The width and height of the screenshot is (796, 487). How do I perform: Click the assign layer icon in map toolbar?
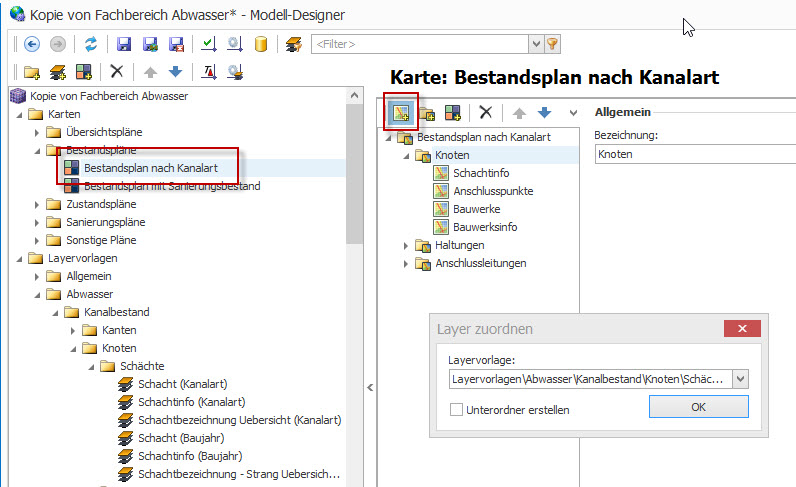point(401,113)
